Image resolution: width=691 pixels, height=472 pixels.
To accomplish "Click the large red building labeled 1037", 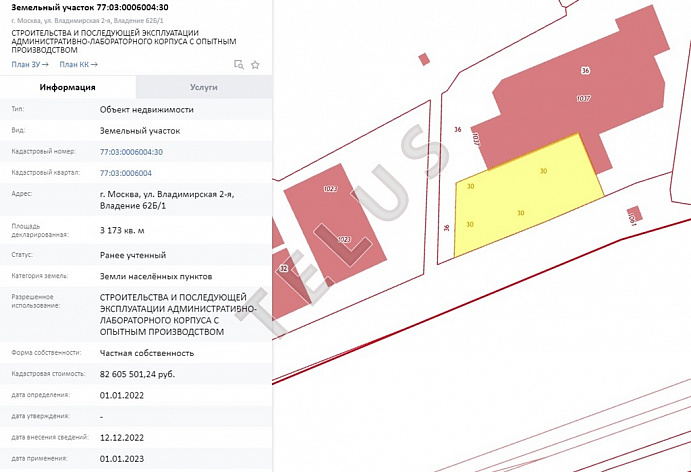I will pos(577,101).
